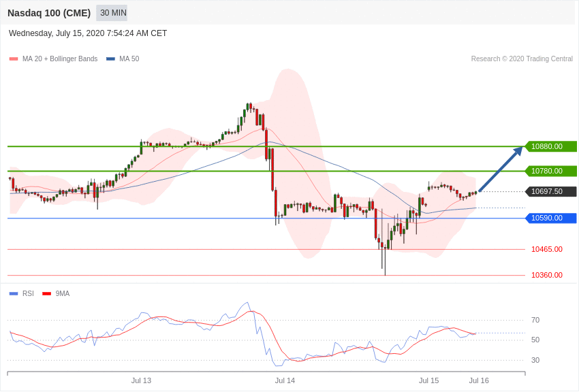Click the 30 MIN timeframe button

[x=112, y=13]
